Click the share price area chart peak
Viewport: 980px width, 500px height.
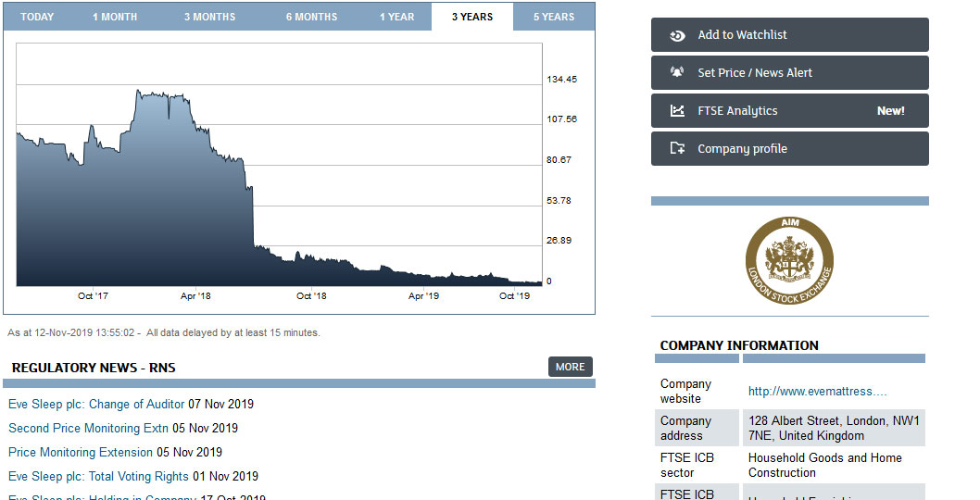pos(138,92)
